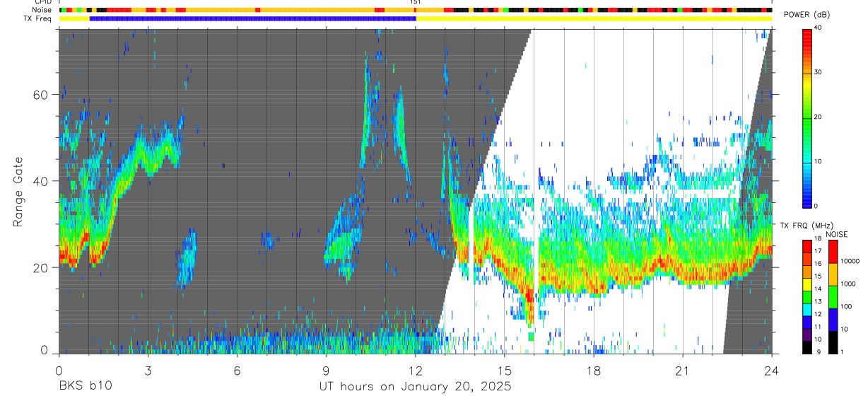Viewport: 868px width, 401px height.
Task: Click the '0' label on the POWER scale
Action: (816, 206)
